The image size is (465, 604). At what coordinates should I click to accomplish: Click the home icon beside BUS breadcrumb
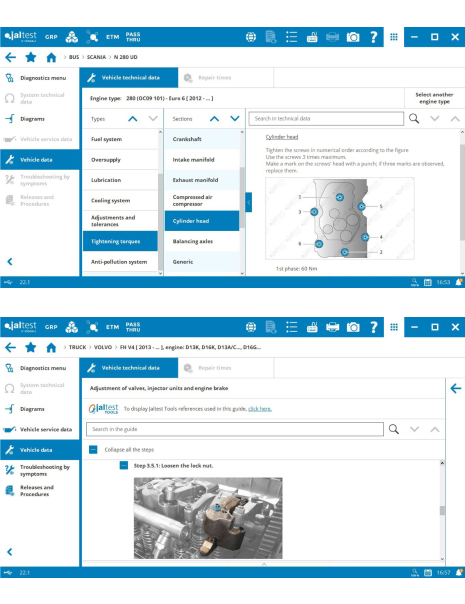[51, 57]
